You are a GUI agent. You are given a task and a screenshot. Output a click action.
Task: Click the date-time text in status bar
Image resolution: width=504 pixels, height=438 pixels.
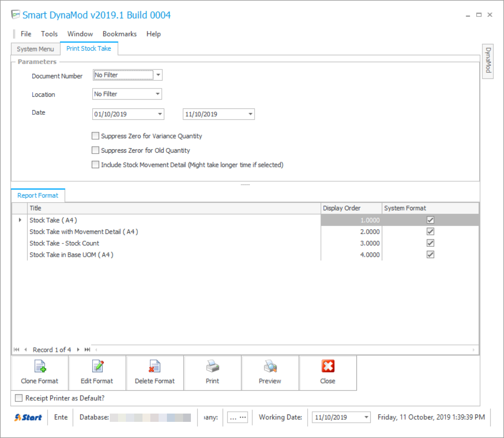(431, 417)
